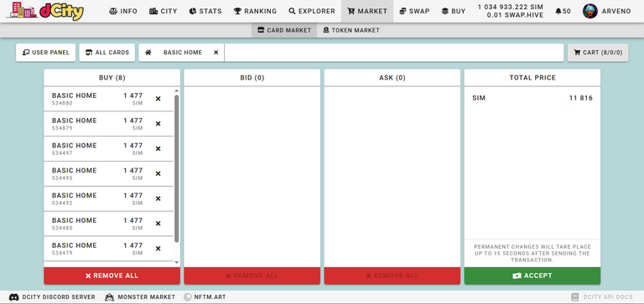Focus the card search input field

tap(394, 53)
